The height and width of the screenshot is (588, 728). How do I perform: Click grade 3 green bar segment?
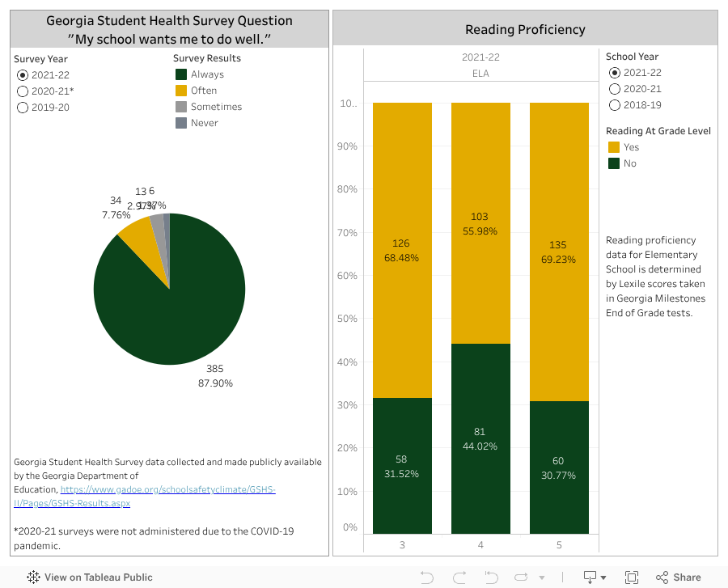[x=402, y=493]
